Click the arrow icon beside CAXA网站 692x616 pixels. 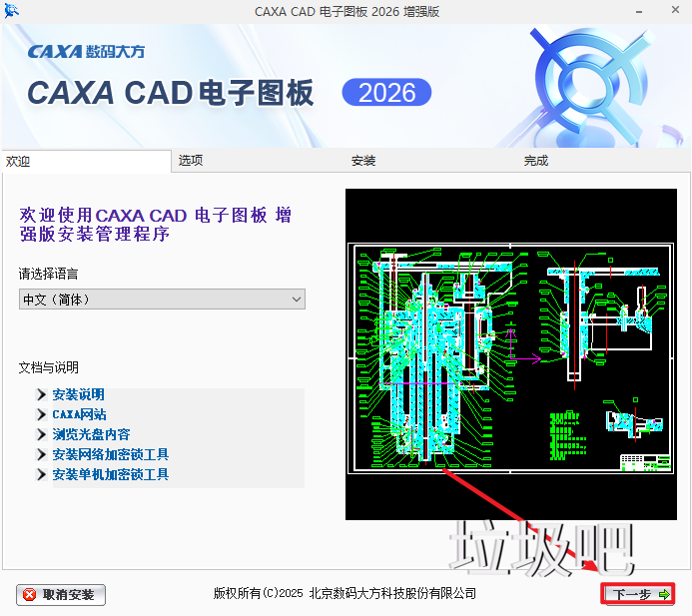[41, 415]
